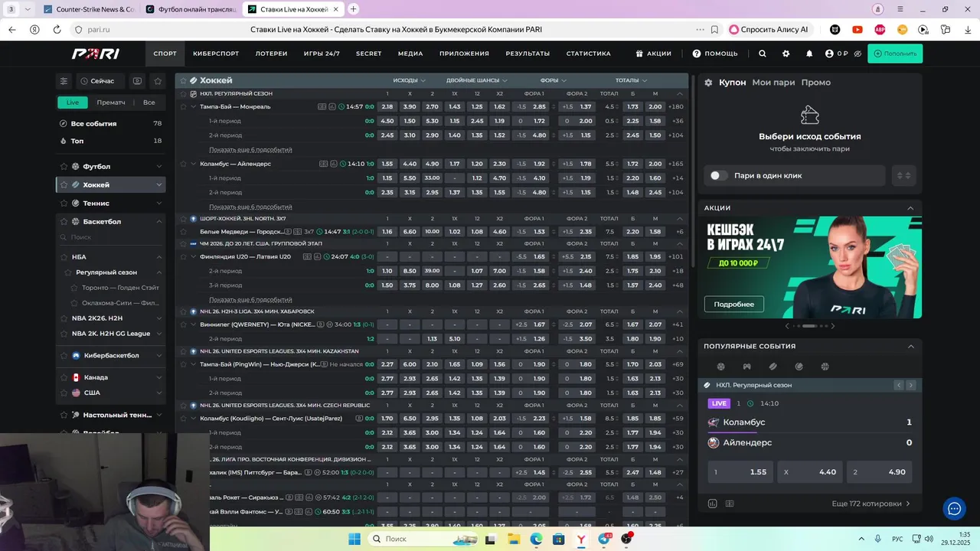Screen dimensions: 980x551
Task: Collapse Акции panel chevron
Action: click(x=910, y=208)
